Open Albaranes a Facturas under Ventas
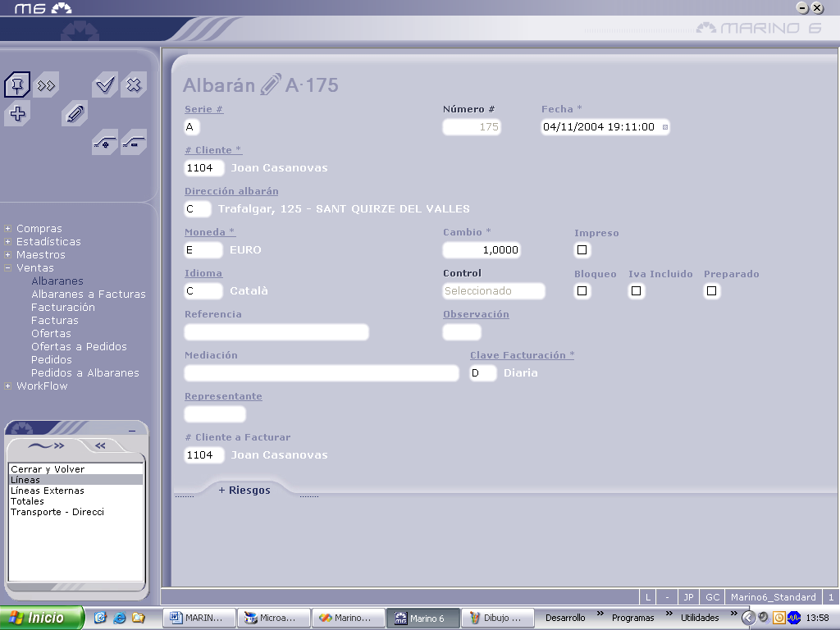Image resolution: width=840 pixels, height=630 pixels. (x=88, y=294)
